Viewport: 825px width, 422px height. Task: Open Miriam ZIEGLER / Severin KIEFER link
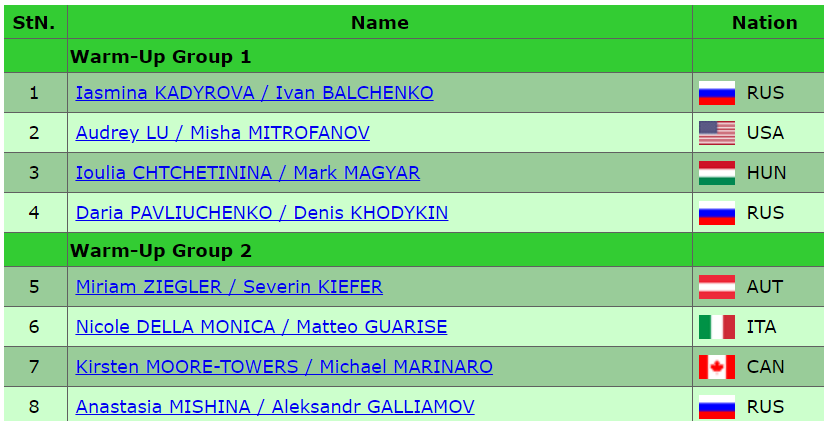tap(229, 287)
